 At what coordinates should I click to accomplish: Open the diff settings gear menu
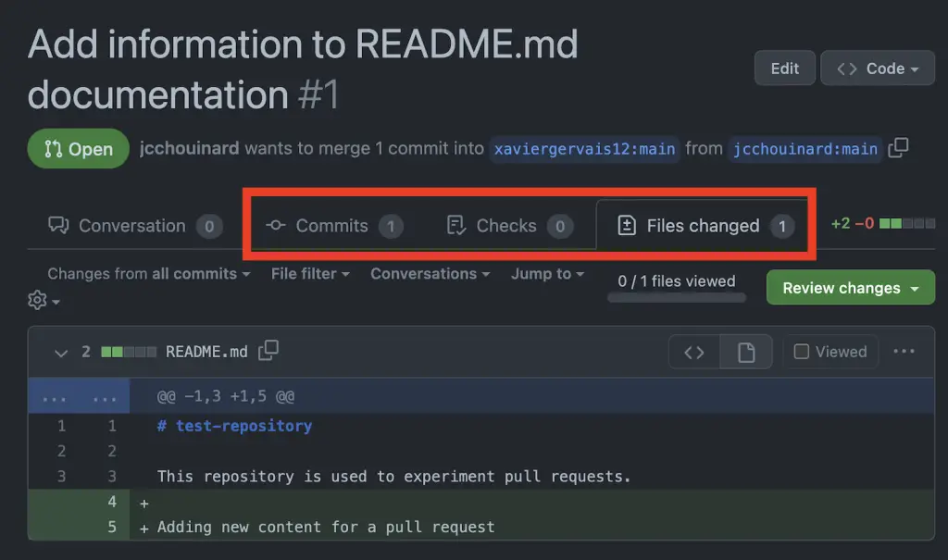point(44,300)
